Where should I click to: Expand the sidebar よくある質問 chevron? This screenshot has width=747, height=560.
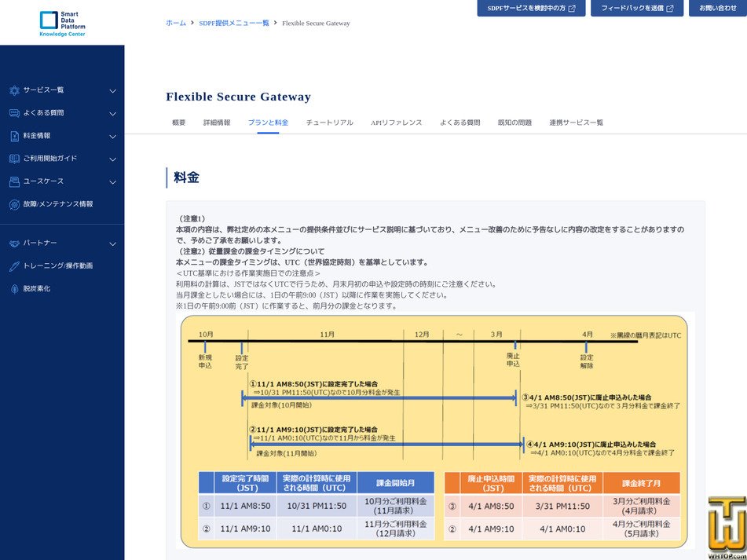tap(113, 114)
